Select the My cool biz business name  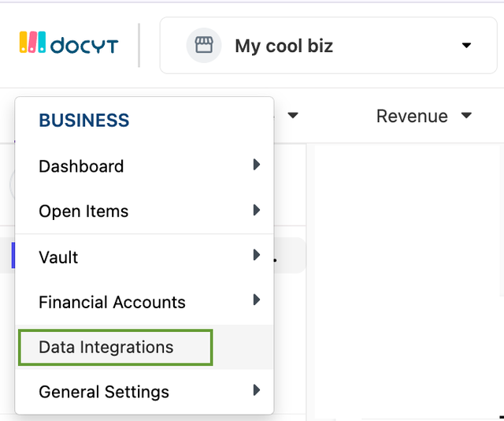tap(283, 46)
